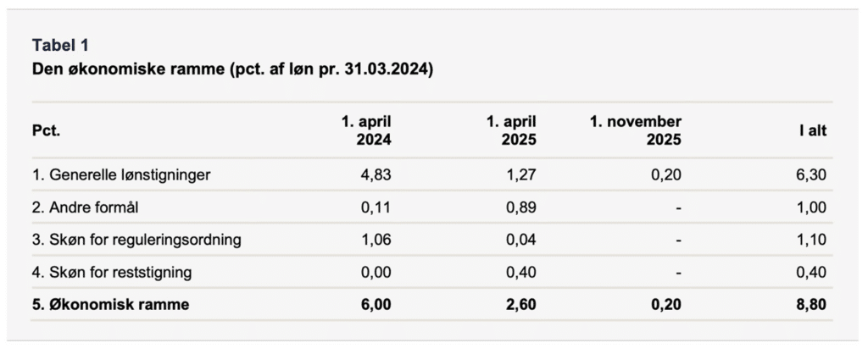Click the 6,30 total cell

[x=813, y=175]
